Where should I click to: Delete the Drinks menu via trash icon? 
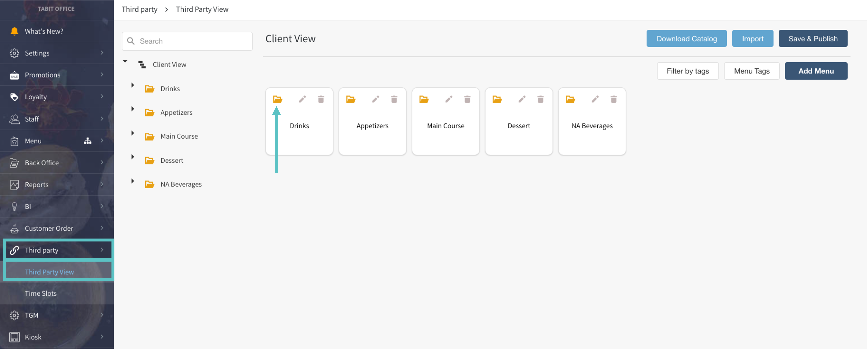321,99
